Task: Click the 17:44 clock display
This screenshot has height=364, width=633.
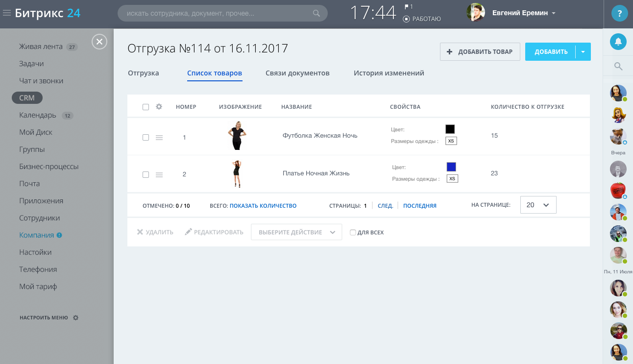Action: 373,13
